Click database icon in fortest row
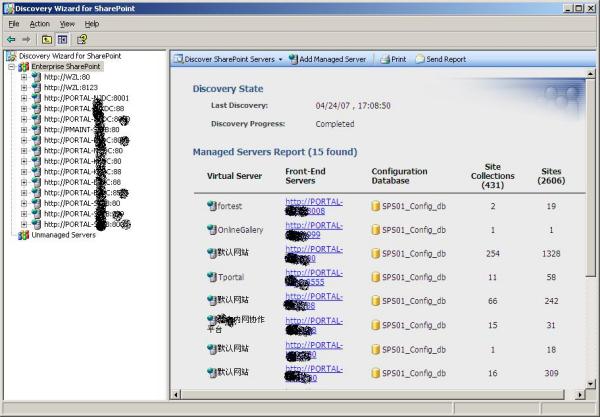This screenshot has height=417, width=600. [376, 206]
